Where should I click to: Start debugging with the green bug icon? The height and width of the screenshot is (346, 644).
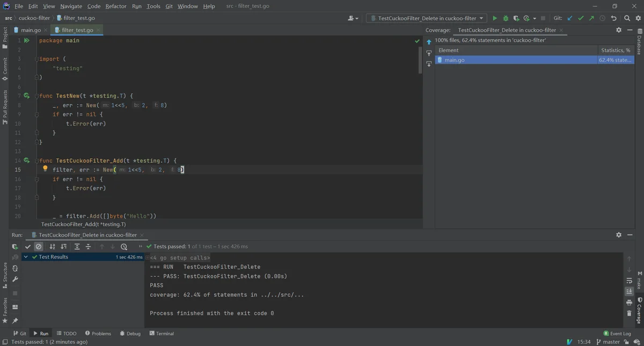pos(506,18)
